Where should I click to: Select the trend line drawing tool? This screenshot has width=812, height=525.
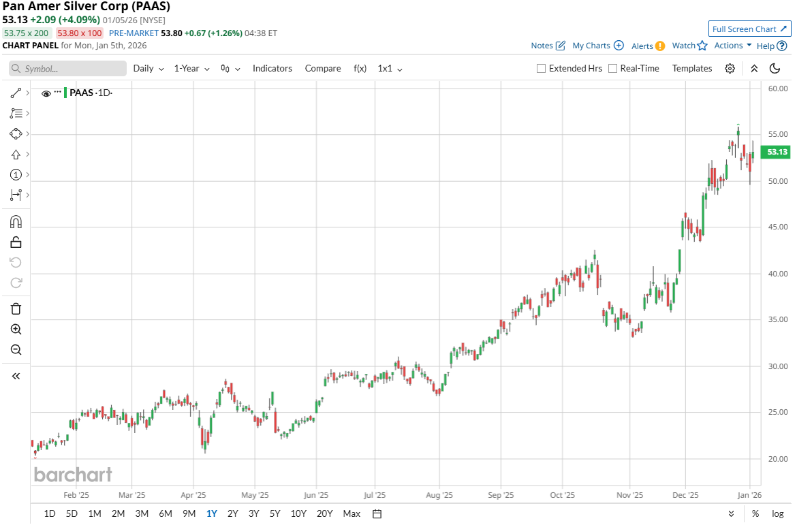pos(16,93)
